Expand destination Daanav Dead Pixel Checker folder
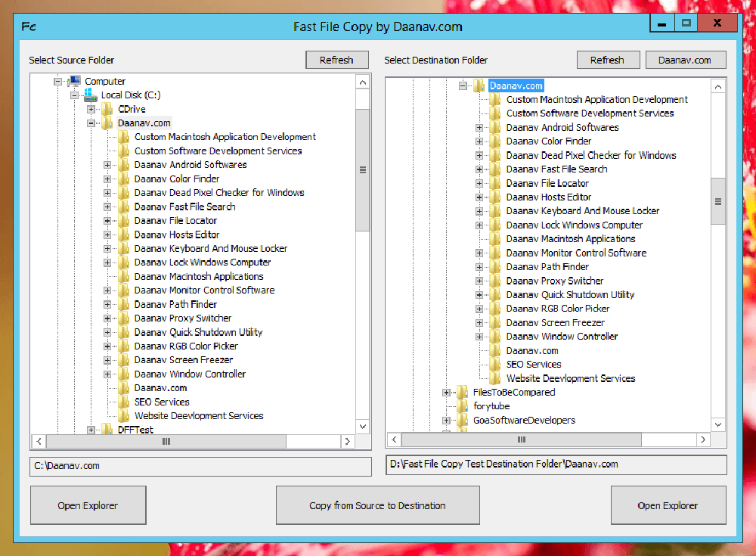Screen dimensions: 756x556 479,155
